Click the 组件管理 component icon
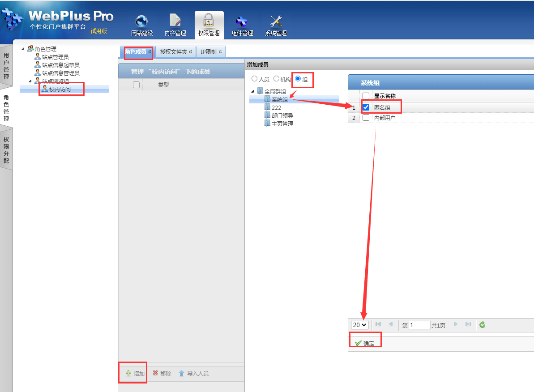 [242, 21]
